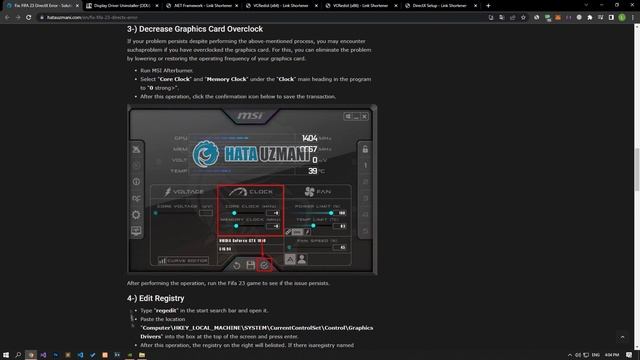Click the Core Clock slider handle
640x360 pixels.
(234, 213)
